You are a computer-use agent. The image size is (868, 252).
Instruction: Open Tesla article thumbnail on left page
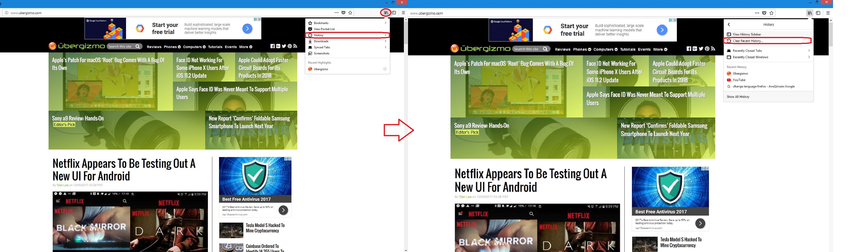(231, 230)
